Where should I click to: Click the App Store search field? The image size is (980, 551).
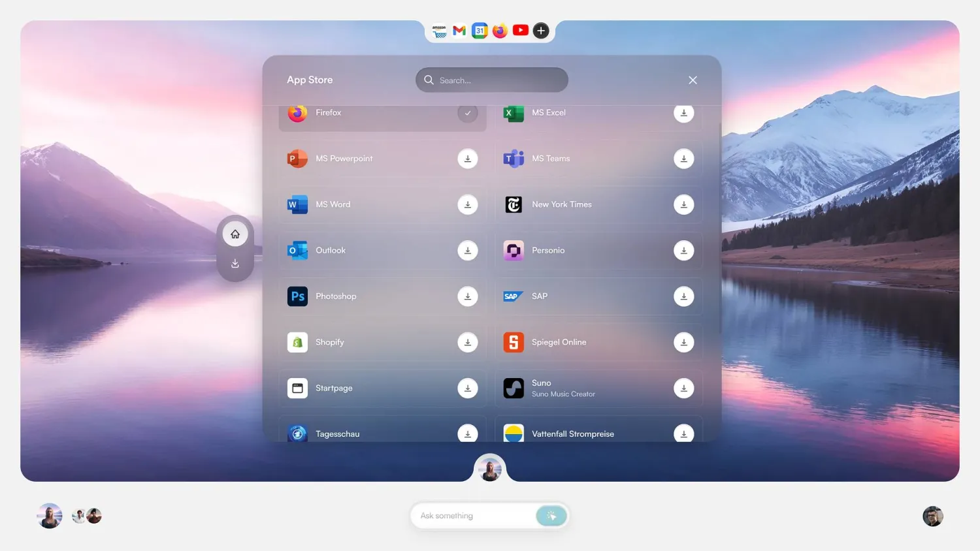coord(492,80)
